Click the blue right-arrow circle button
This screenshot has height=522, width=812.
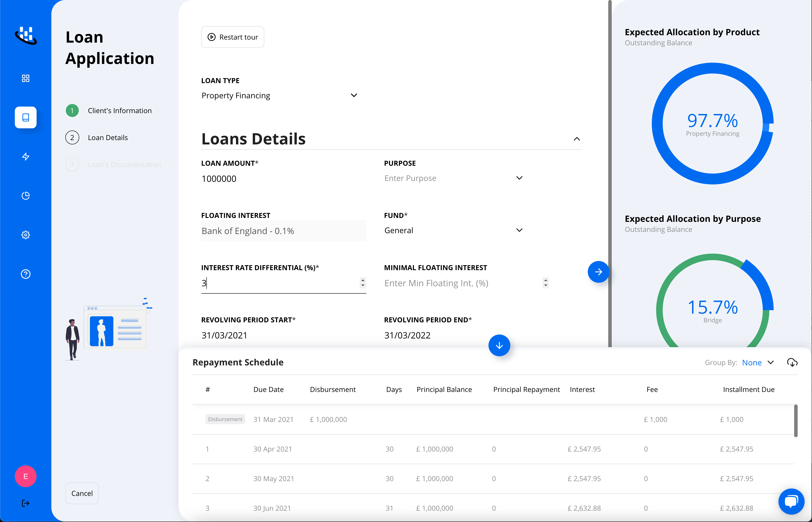598,272
